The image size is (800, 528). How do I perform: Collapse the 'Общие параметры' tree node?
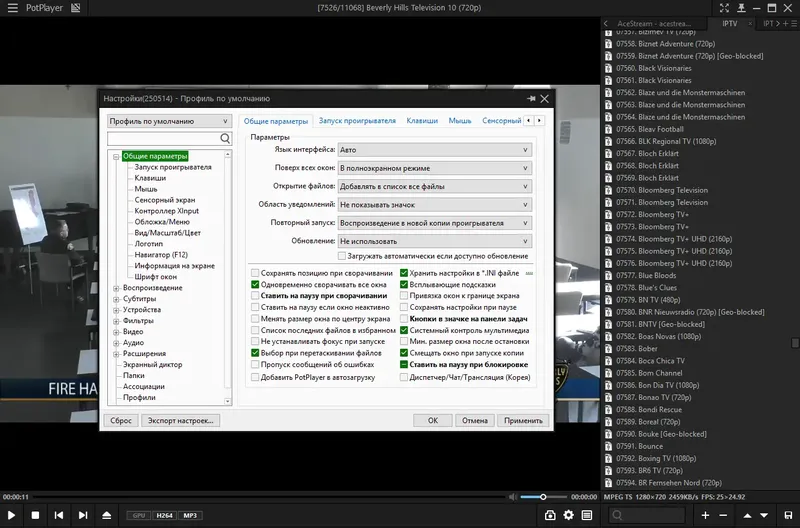click(x=116, y=157)
